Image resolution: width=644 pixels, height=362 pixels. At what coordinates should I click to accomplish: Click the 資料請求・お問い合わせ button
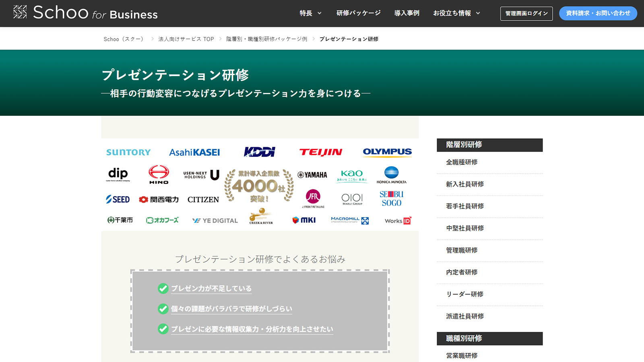pyautogui.click(x=598, y=13)
